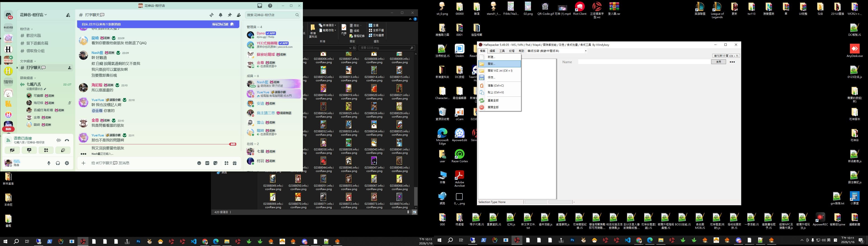
Task: Click the GIF picker icon
Action: point(207,163)
